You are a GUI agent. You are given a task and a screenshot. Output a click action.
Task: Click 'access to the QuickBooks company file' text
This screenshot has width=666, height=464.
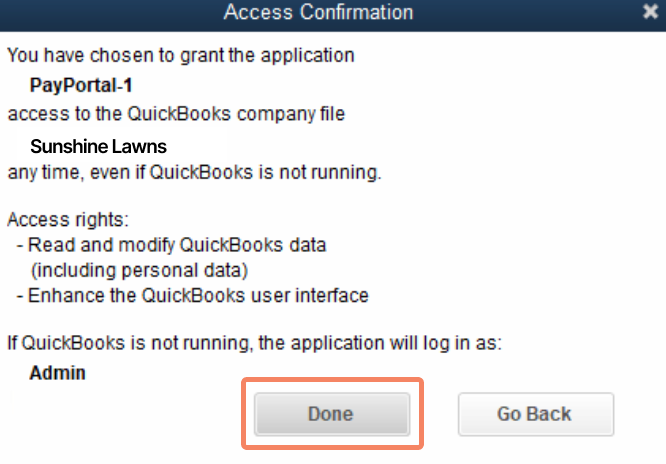point(176,114)
